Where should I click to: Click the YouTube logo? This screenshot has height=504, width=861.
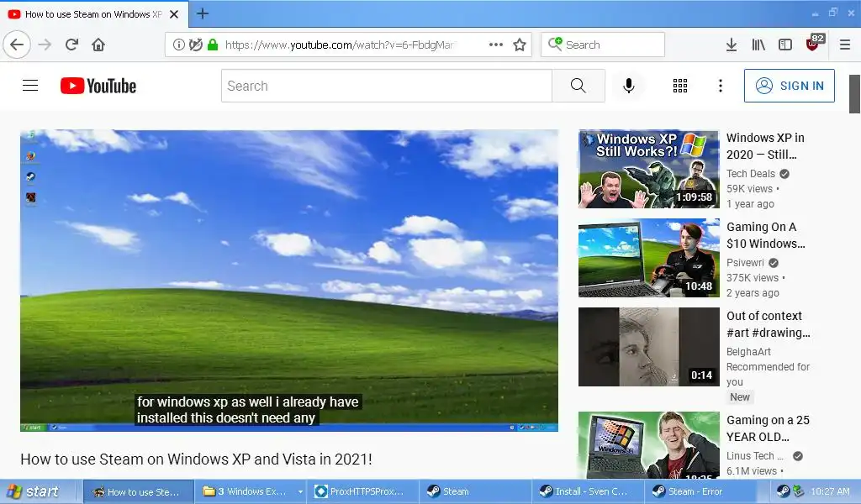tap(98, 86)
